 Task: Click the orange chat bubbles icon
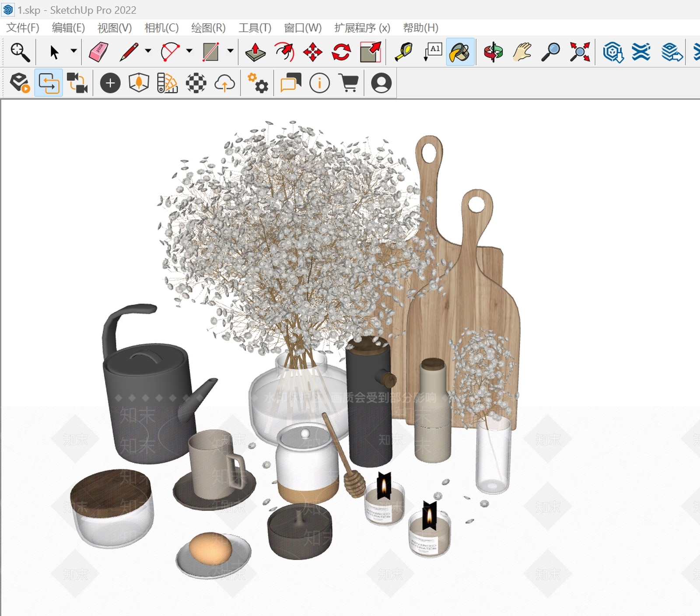coord(291,83)
